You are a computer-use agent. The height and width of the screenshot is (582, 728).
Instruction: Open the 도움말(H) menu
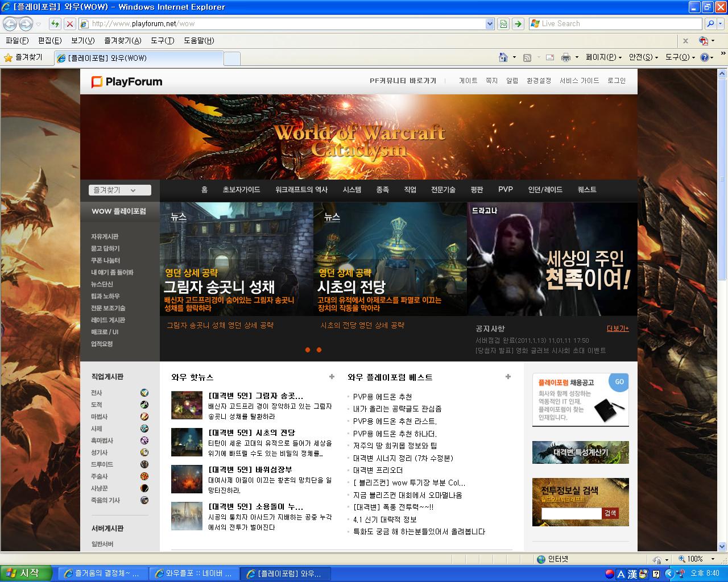[x=198, y=41]
